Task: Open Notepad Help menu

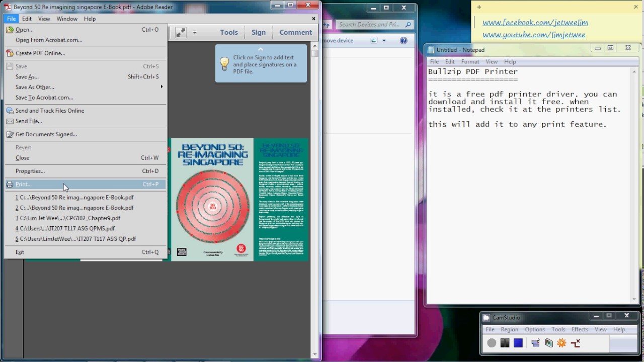Action: pyautogui.click(x=510, y=62)
